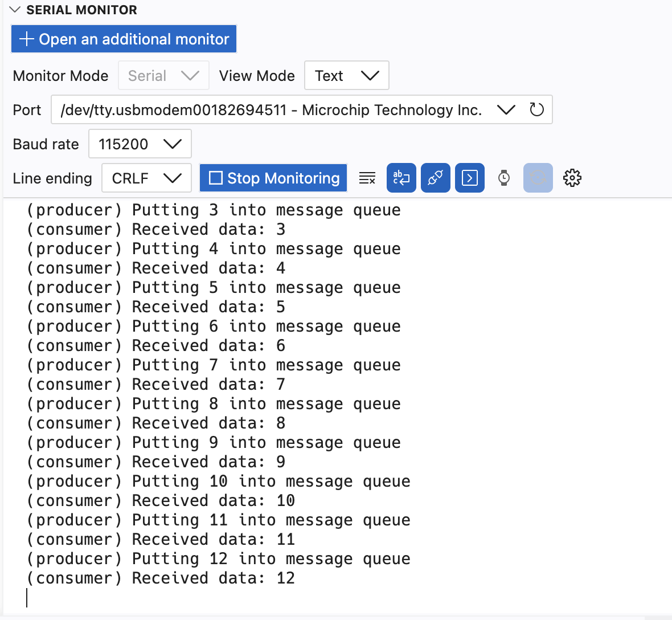
Task: Toggle automatic line wrap icon
Action: (401, 178)
